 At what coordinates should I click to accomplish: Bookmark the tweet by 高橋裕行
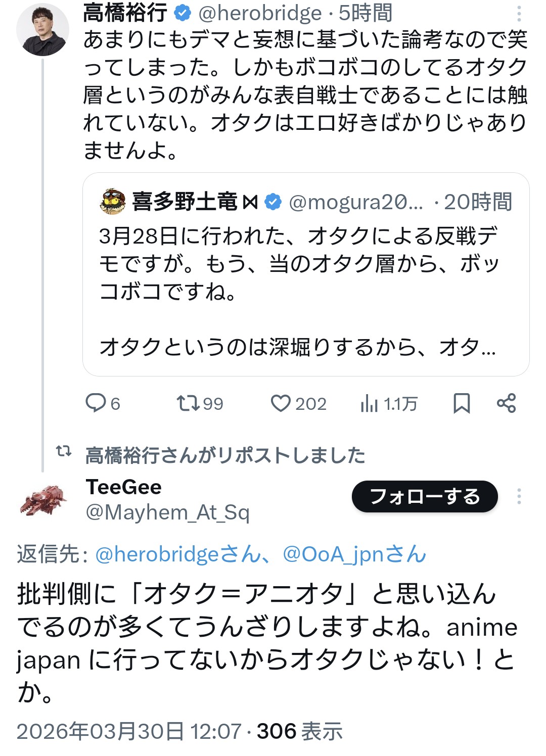point(462,403)
